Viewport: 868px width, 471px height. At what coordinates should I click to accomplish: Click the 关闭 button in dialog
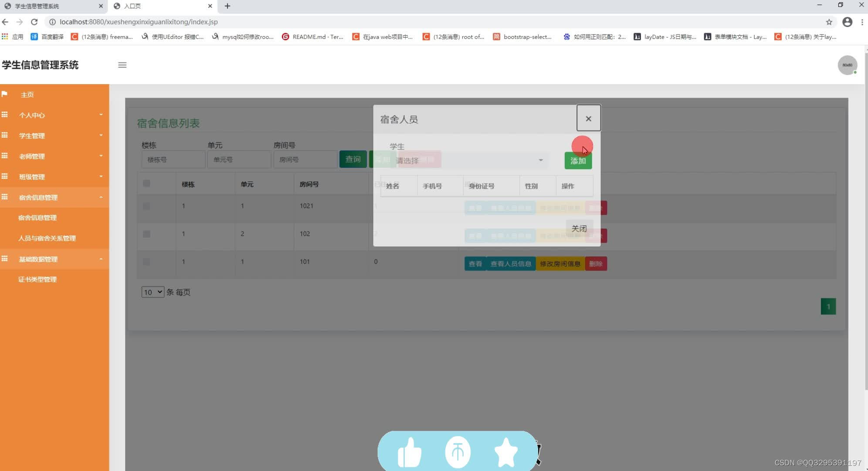(x=579, y=229)
